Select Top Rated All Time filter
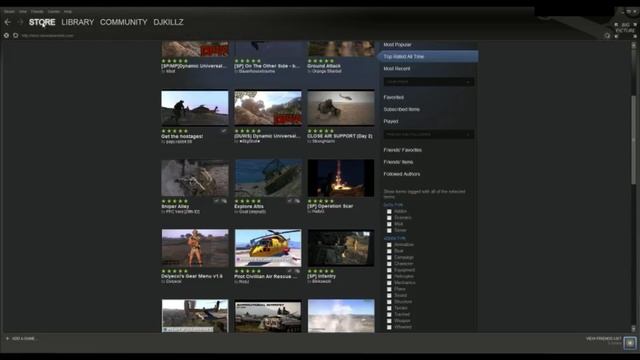640x360 pixels. click(x=428, y=56)
